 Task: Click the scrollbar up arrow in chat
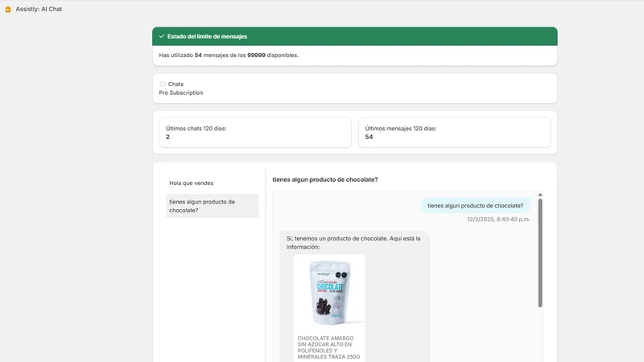pyautogui.click(x=540, y=195)
